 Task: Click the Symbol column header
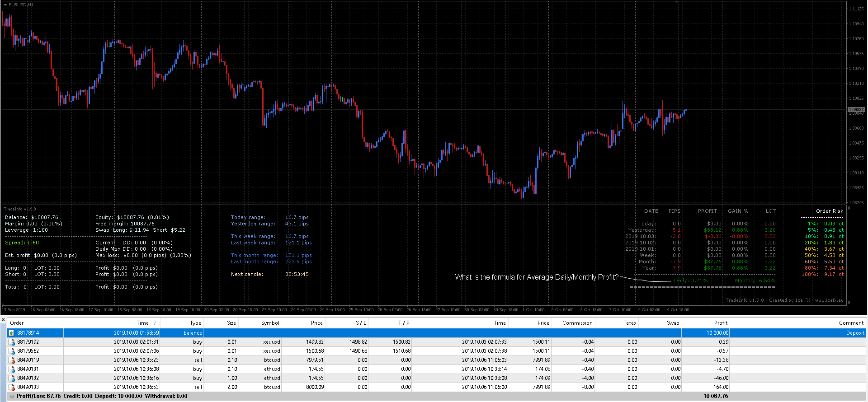[270, 323]
